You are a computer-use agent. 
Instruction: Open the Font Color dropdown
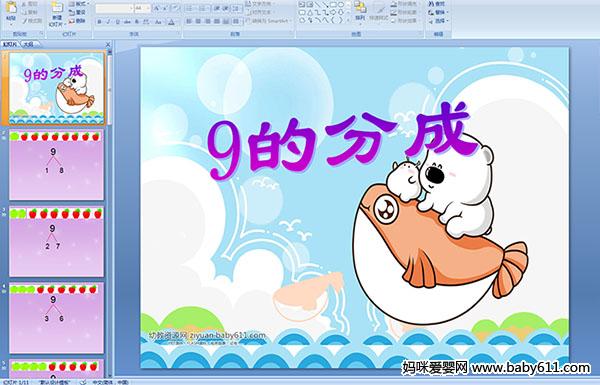point(171,22)
